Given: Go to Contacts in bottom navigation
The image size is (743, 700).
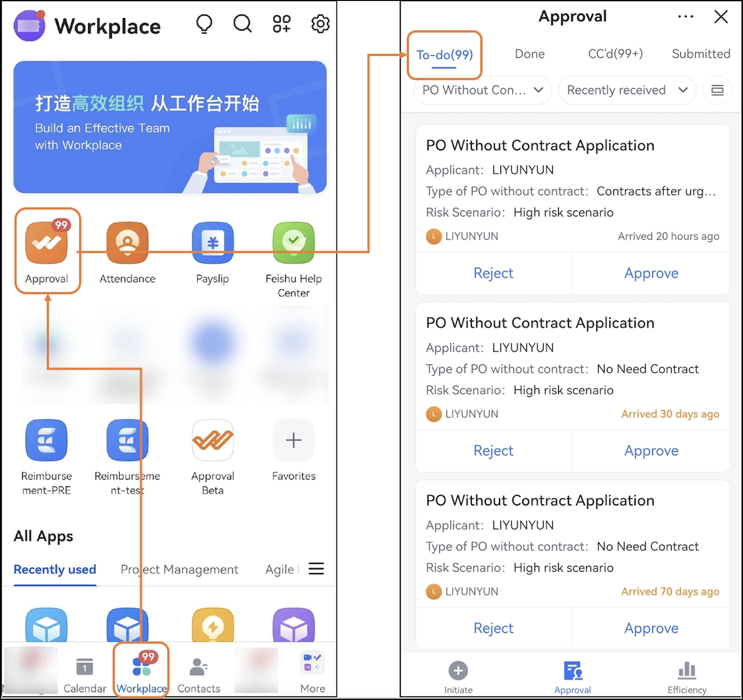Looking at the screenshot, I should pos(198,674).
